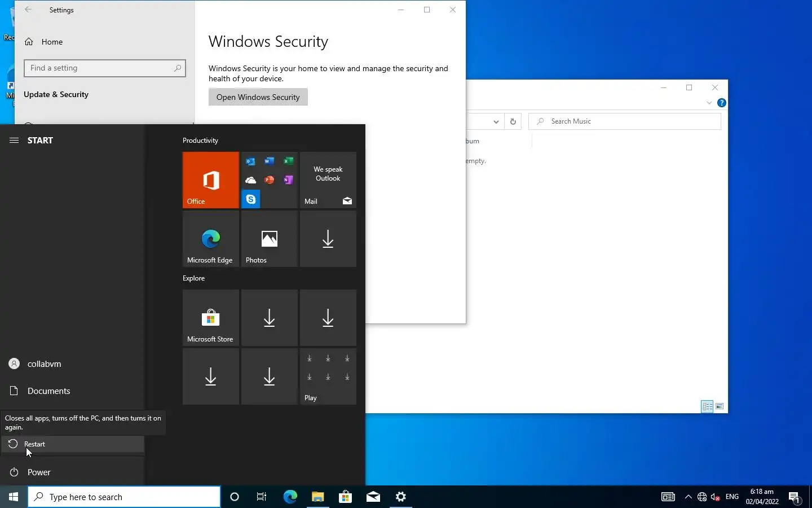The height and width of the screenshot is (508, 812).
Task: Open the Office tile in Start menu
Action: pyautogui.click(x=210, y=180)
